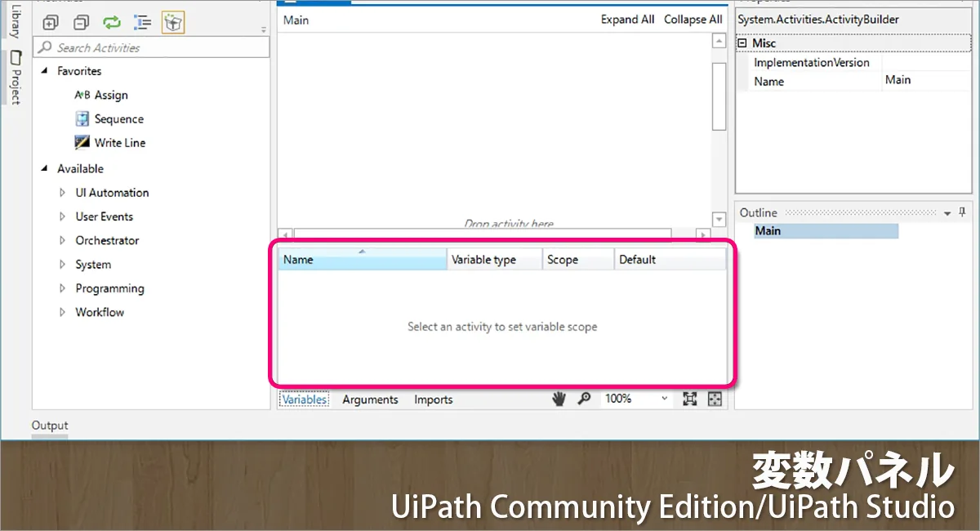Sort variables by Name column header
The image size is (980, 531).
tap(363, 260)
